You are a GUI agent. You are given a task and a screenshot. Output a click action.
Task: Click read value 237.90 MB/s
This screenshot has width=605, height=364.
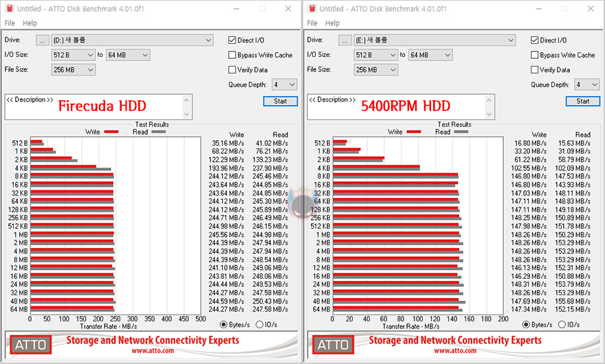click(x=270, y=168)
